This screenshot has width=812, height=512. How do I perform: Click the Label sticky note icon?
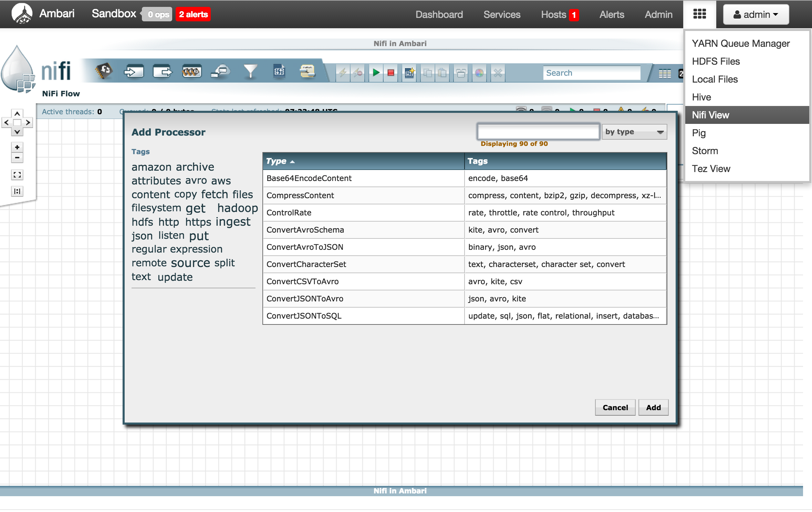coord(307,72)
